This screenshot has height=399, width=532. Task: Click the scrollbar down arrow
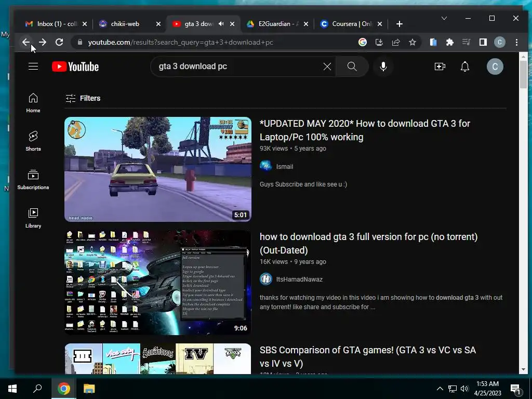tap(523, 369)
